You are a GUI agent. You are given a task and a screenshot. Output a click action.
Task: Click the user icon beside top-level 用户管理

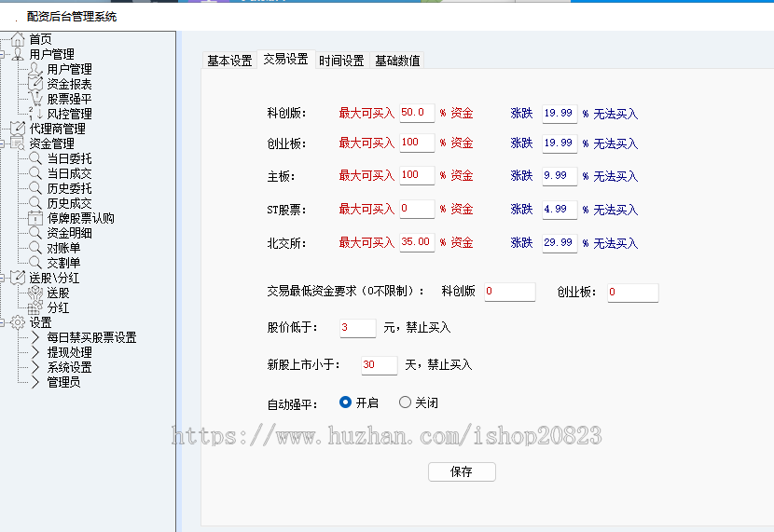coord(18,54)
